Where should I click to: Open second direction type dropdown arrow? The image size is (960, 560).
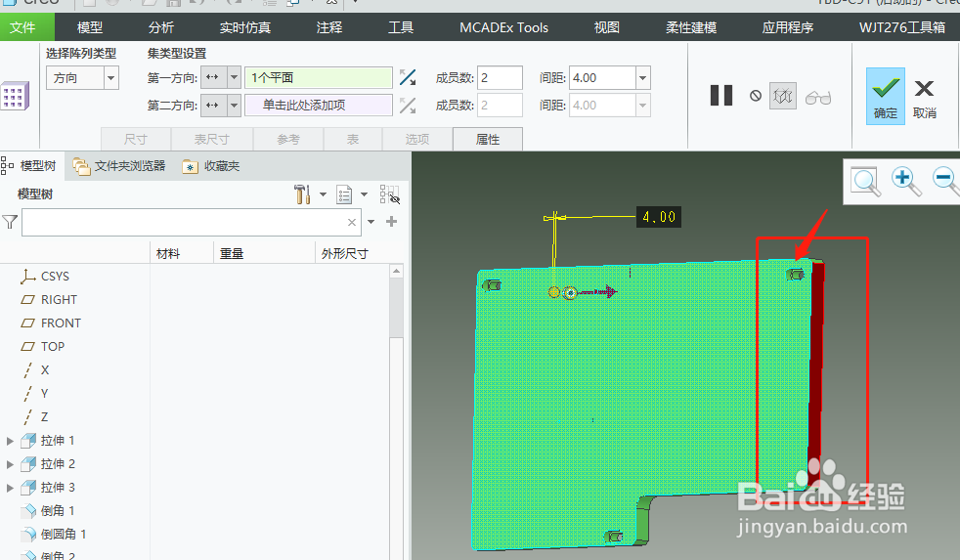[x=234, y=106]
